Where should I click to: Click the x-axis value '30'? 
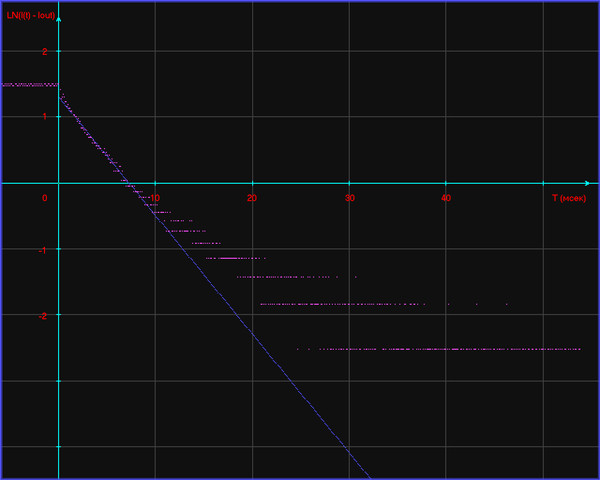point(350,198)
